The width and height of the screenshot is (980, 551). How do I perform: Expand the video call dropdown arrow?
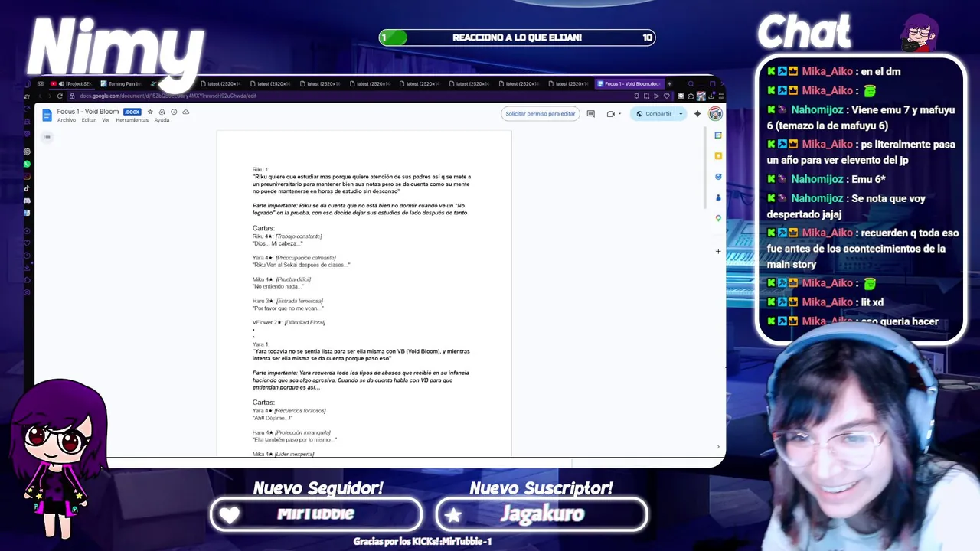(619, 114)
